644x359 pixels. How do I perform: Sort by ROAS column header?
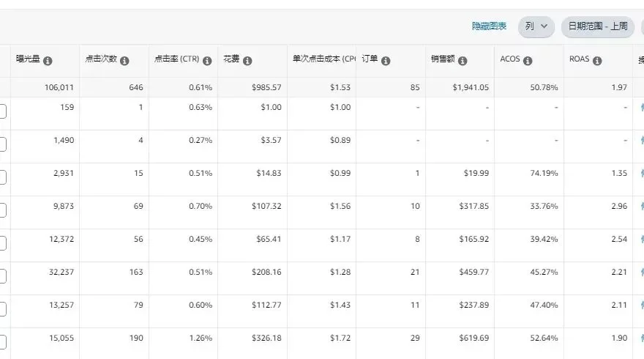click(579, 59)
